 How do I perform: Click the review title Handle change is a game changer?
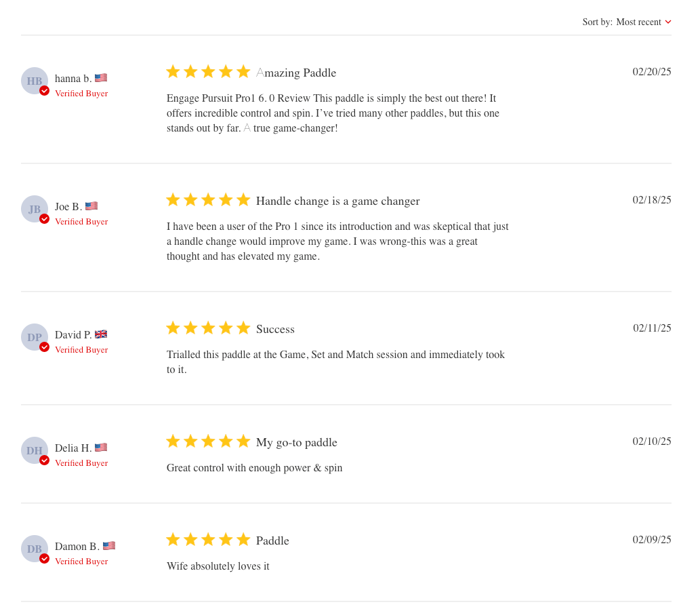point(337,201)
